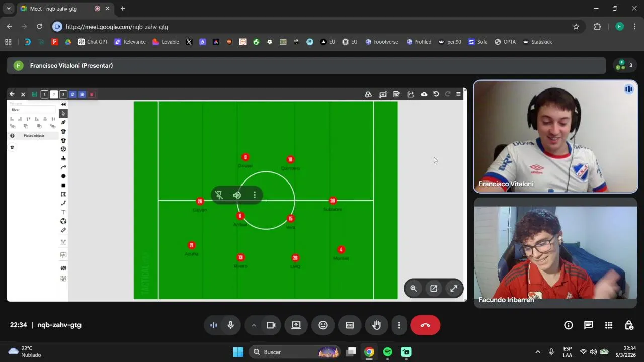Raise hand in Meet controls
The width and height of the screenshot is (644, 362).
(x=376, y=325)
